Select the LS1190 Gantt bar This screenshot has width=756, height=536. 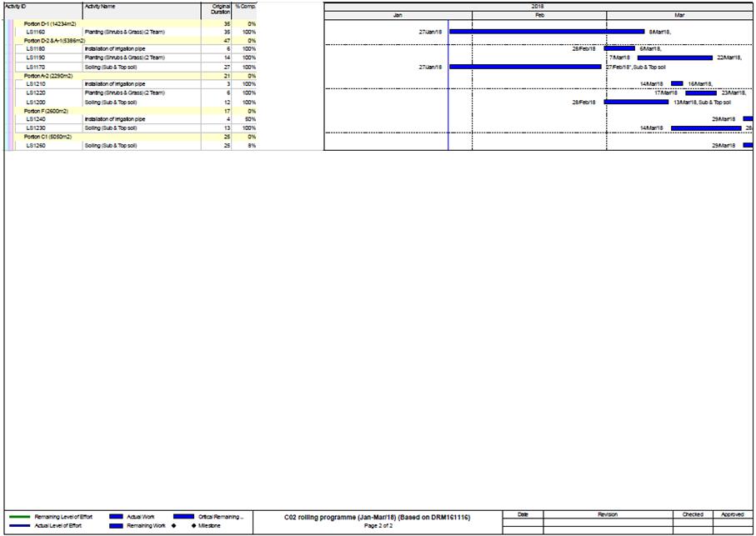coord(675,58)
